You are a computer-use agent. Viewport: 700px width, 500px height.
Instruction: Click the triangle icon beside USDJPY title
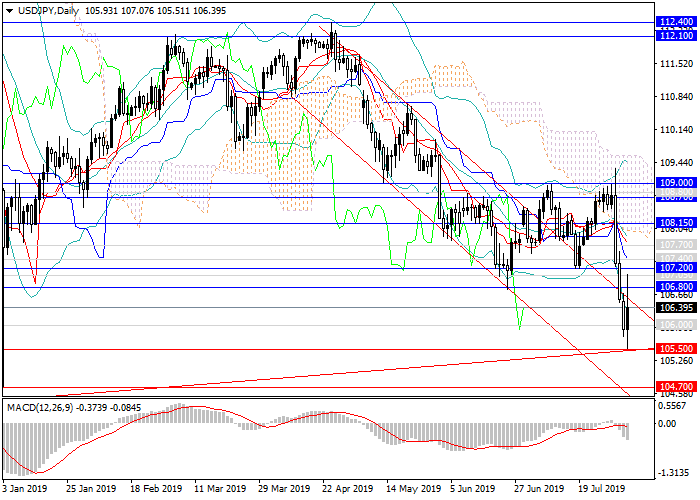pyautogui.click(x=10, y=11)
